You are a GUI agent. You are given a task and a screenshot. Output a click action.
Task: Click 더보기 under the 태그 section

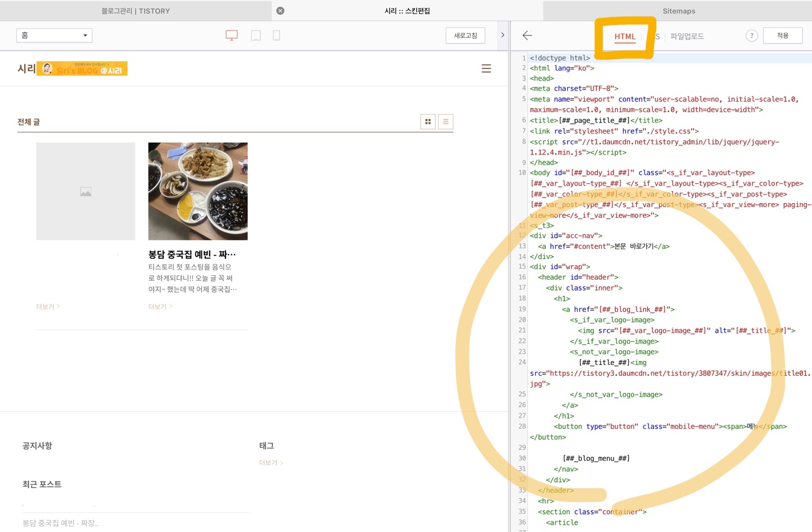pos(271,463)
